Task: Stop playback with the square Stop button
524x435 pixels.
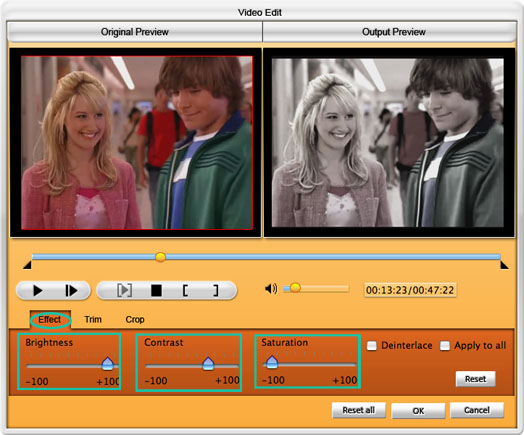Action: [x=156, y=290]
